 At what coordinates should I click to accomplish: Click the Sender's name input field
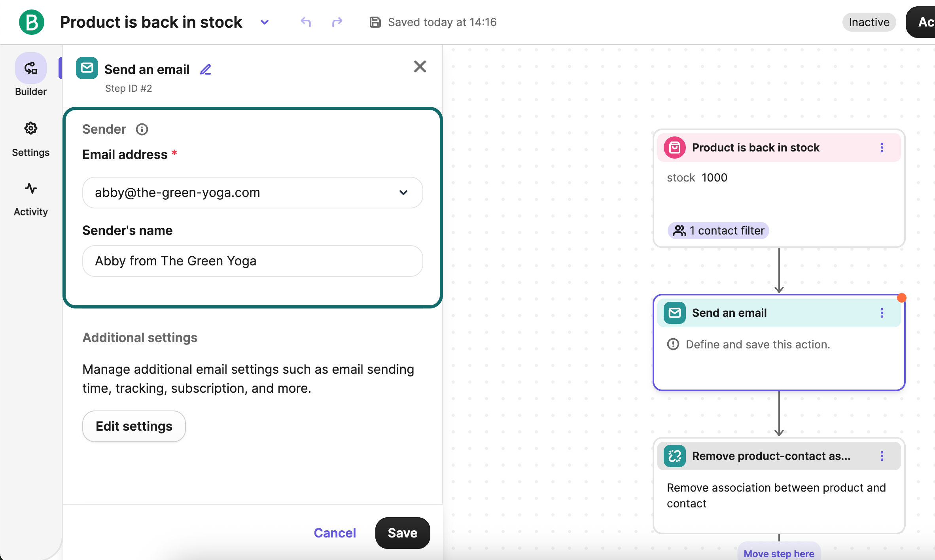tap(252, 261)
